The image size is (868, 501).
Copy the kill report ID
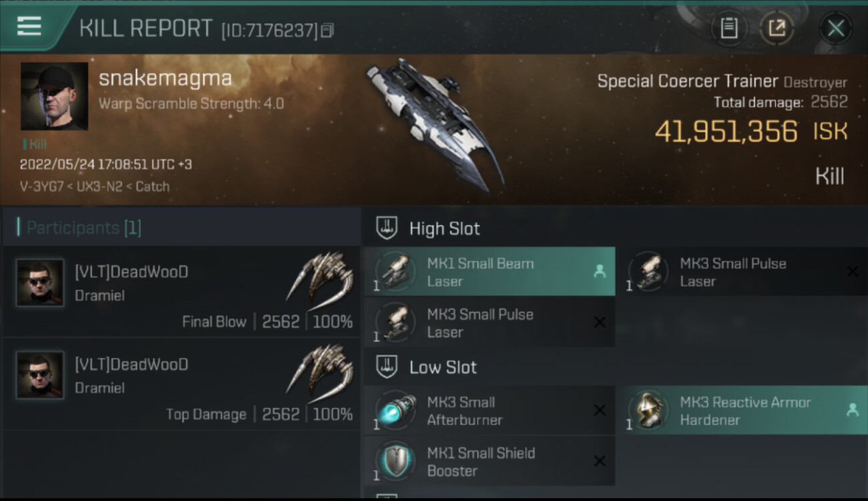click(327, 30)
